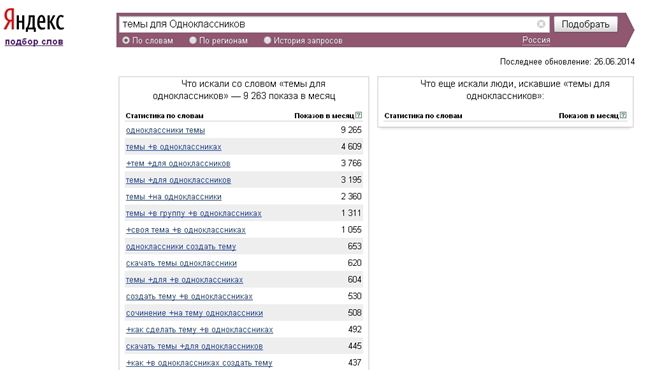Select the 'История запросов' radio button
This screenshot has width=645, height=380.
pyautogui.click(x=267, y=40)
